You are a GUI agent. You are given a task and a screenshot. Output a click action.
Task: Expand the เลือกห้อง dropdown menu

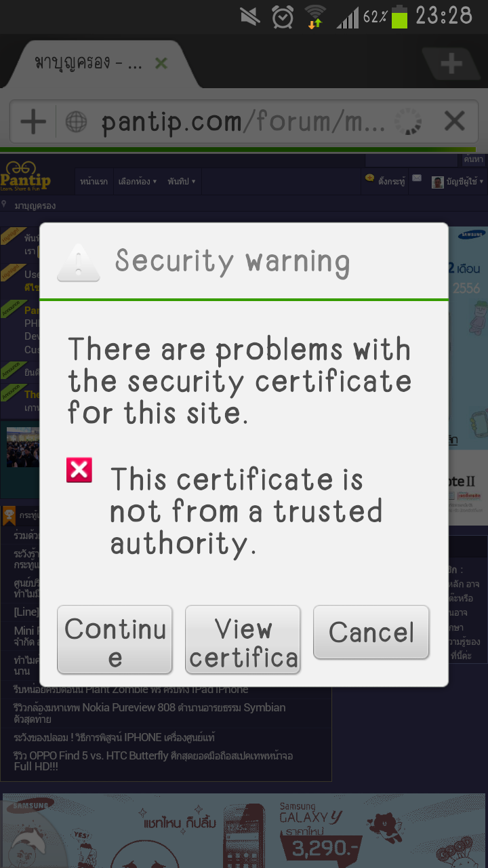[138, 181]
